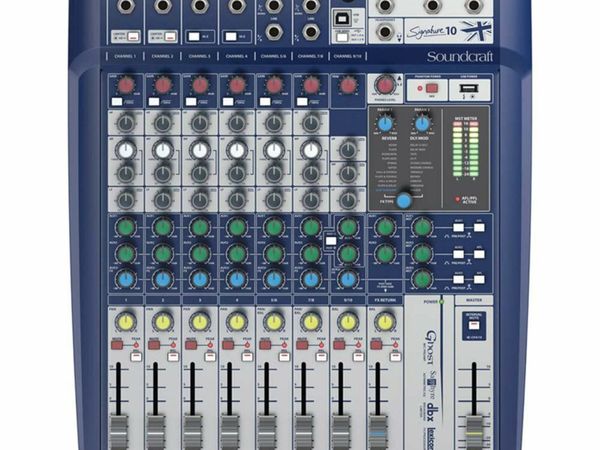Turn FX return channel AUX 1 knob
Image resolution: width=600 pixels, height=450 pixels.
pos(385,228)
